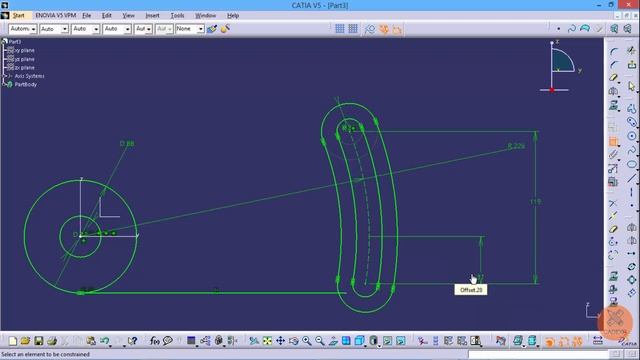Toggle the Dimensional Constraints icon
This screenshot has height=360, width=640.
[x=397, y=29]
